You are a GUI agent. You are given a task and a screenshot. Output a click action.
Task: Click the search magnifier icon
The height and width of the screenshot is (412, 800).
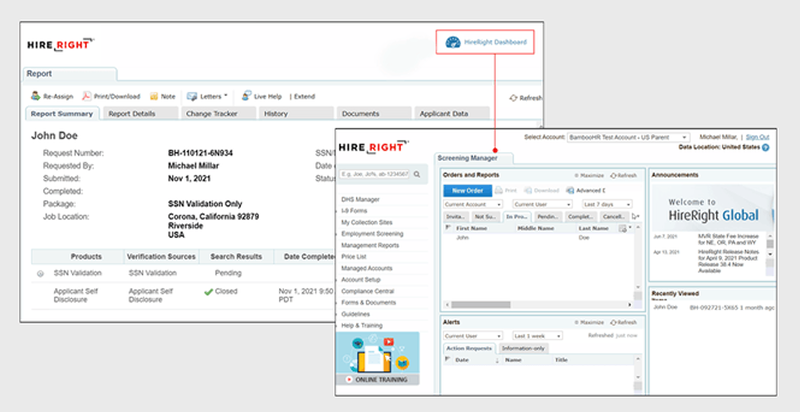(417, 174)
